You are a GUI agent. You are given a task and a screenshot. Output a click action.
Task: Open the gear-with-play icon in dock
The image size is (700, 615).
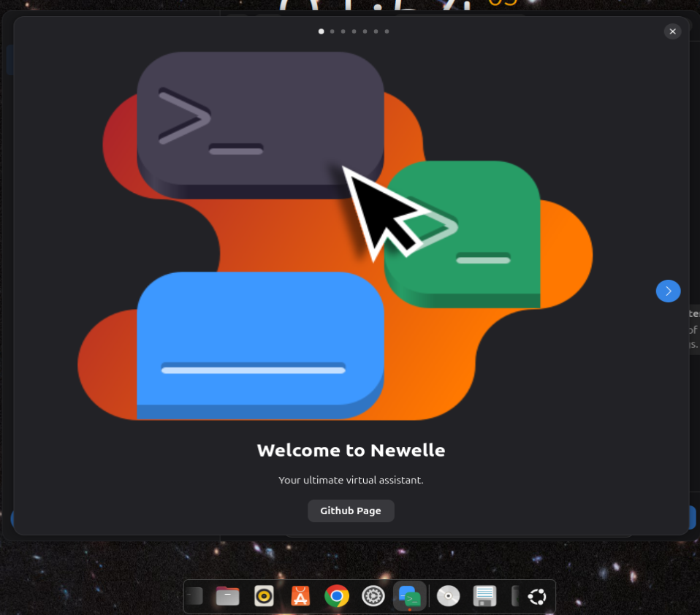pyautogui.click(x=373, y=596)
